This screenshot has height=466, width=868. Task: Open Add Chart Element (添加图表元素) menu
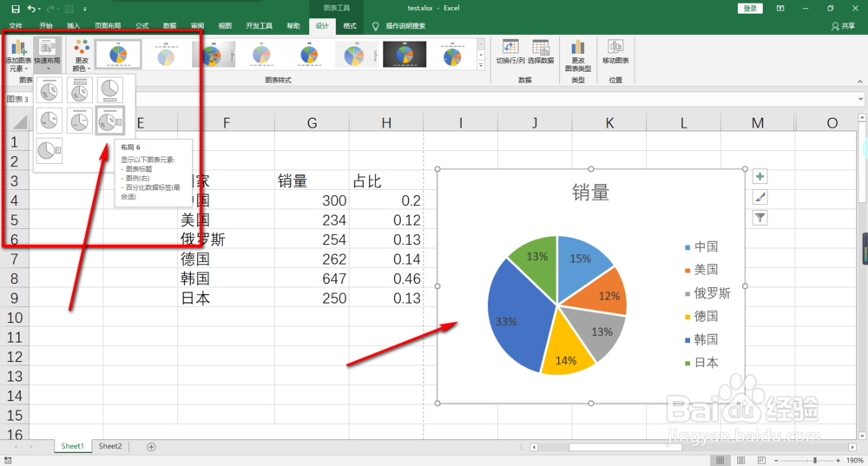click(x=18, y=56)
